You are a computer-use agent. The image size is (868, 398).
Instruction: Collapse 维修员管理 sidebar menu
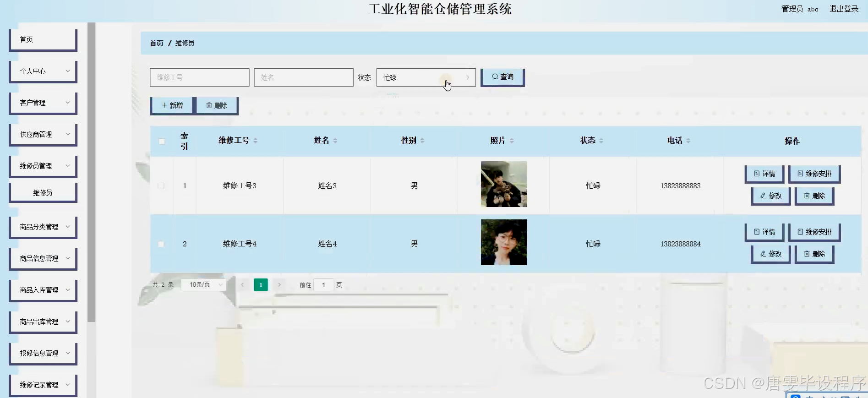pyautogui.click(x=43, y=166)
